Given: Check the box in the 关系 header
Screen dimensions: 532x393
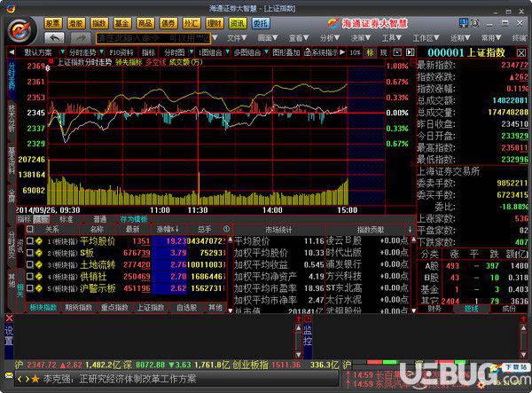Looking at the screenshot, I should tap(30, 230).
